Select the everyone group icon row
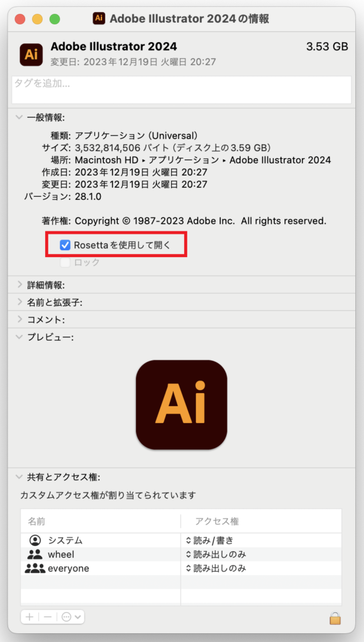 pyautogui.click(x=100, y=568)
